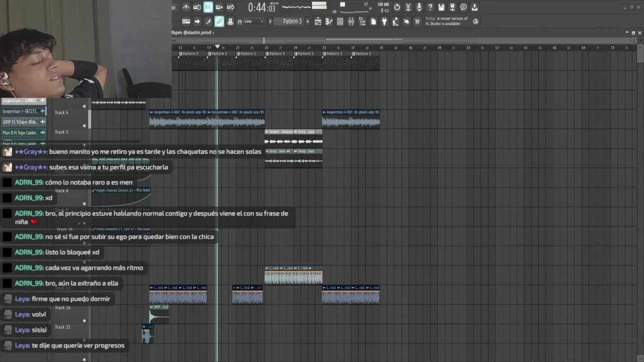Open the plugin picker plug icon
This screenshot has height=362, width=644.
point(384,21)
